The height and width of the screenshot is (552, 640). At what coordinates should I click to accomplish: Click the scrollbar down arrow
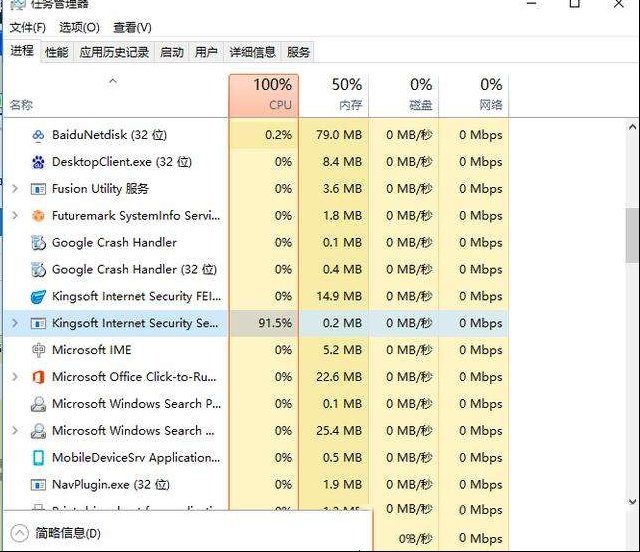tap(632, 501)
